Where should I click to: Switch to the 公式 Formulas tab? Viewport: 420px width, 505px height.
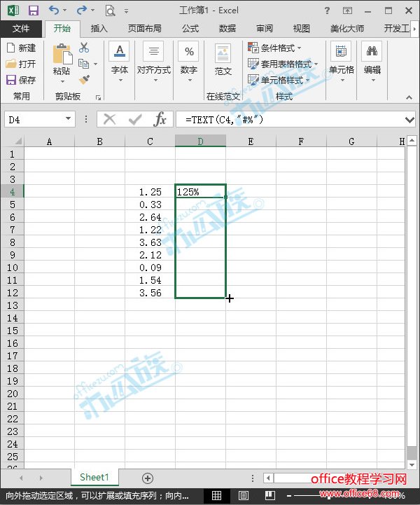[190, 28]
